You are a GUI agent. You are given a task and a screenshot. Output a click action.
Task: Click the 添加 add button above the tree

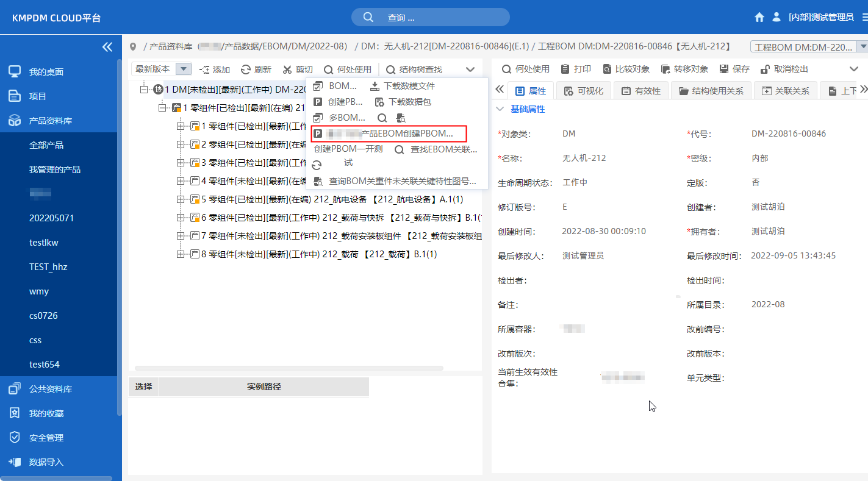214,69
